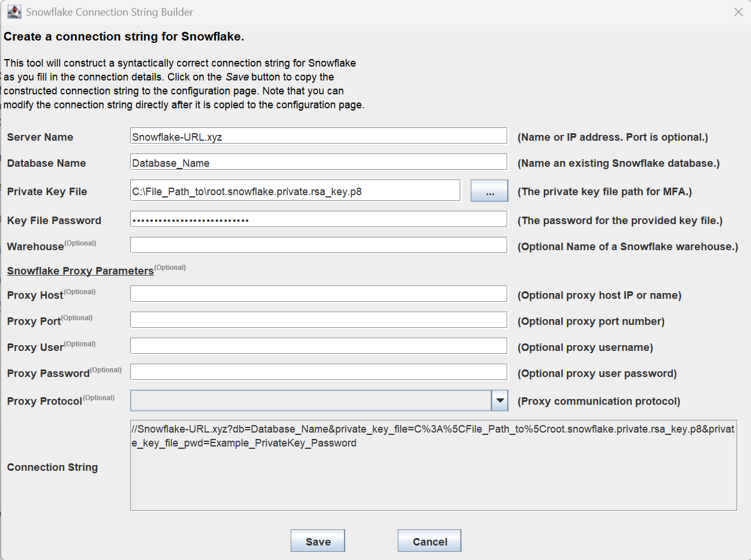751x560 pixels.
Task: Open the file browser with the ... button
Action: coord(489,191)
